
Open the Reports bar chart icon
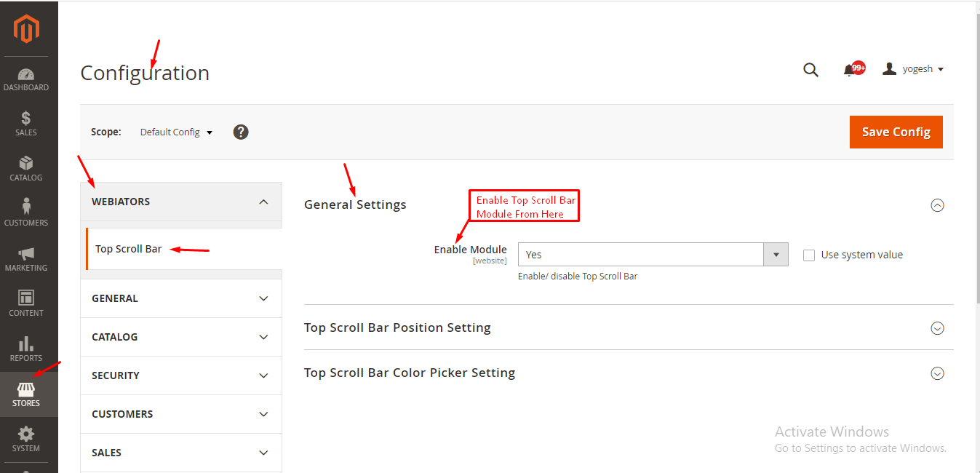26,343
